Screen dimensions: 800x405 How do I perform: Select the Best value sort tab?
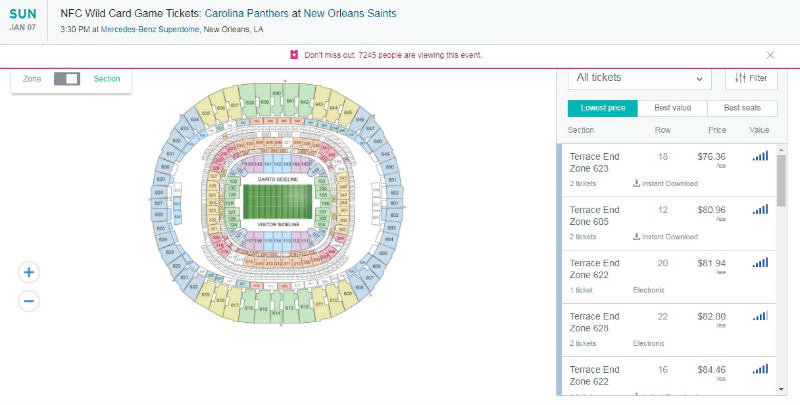point(672,108)
